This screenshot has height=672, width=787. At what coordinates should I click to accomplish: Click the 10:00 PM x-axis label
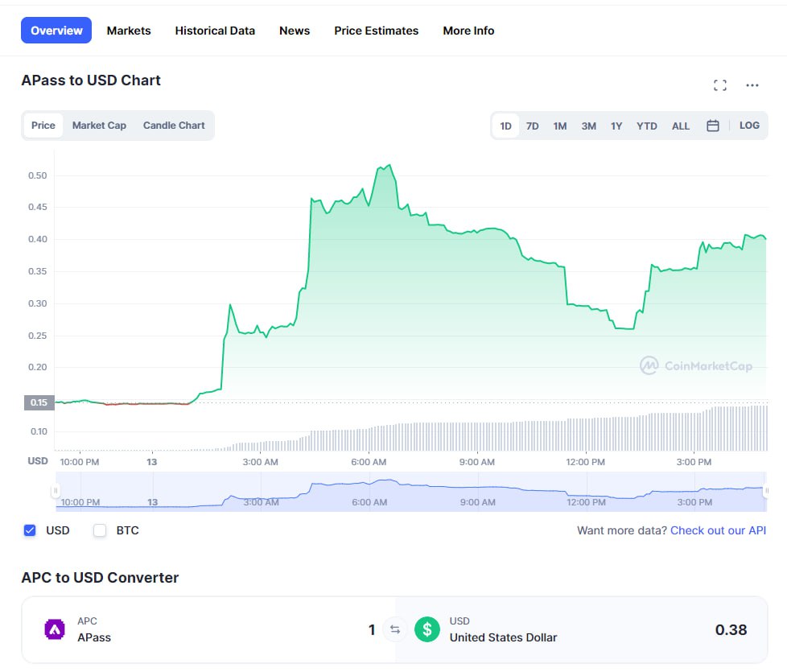[80, 462]
